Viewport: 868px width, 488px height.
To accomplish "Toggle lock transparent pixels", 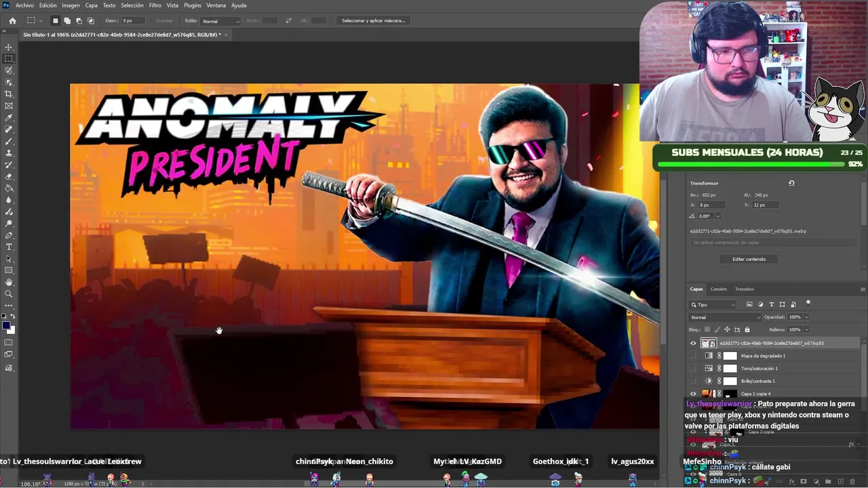I will click(707, 330).
